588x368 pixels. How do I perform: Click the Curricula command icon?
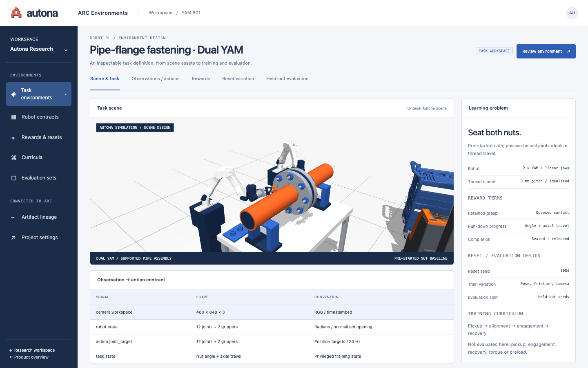(x=13, y=157)
